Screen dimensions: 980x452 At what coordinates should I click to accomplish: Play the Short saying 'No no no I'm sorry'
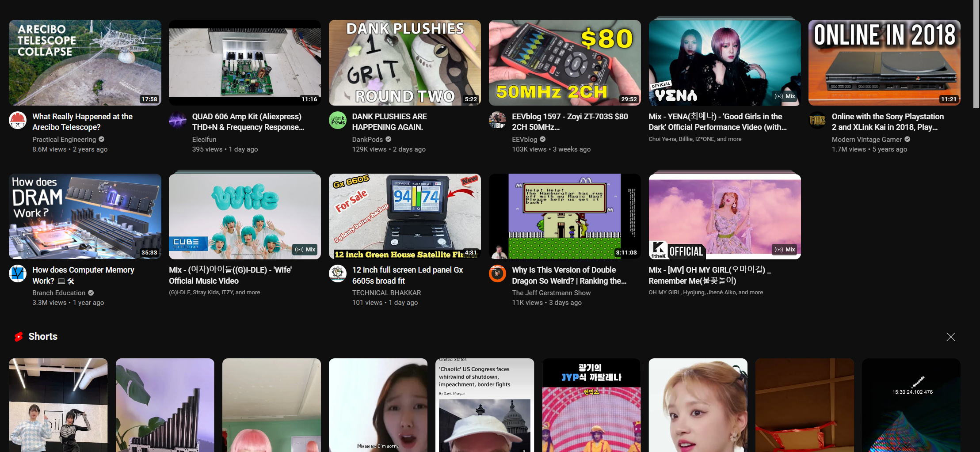(x=378, y=405)
